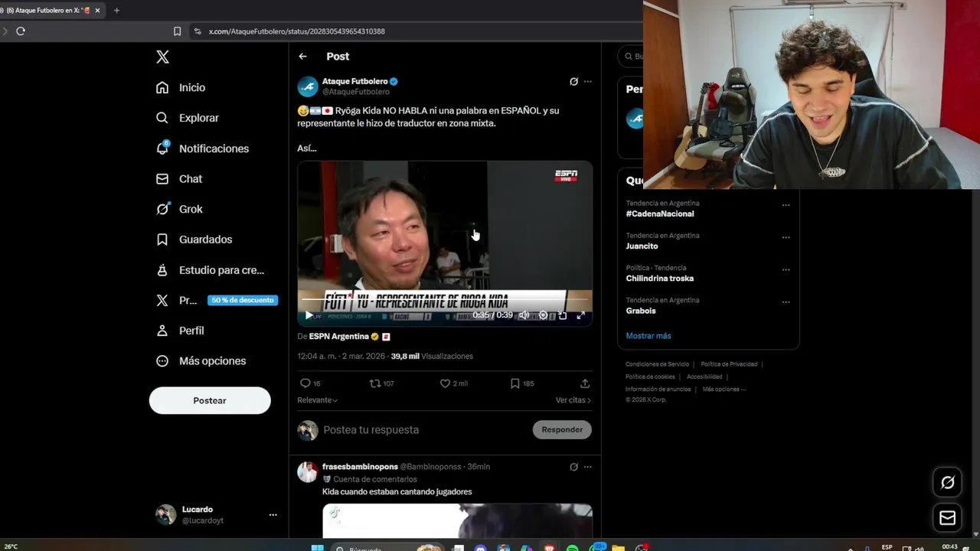The image size is (980, 551).
Task: Go to Perfil page
Action: [180, 331]
